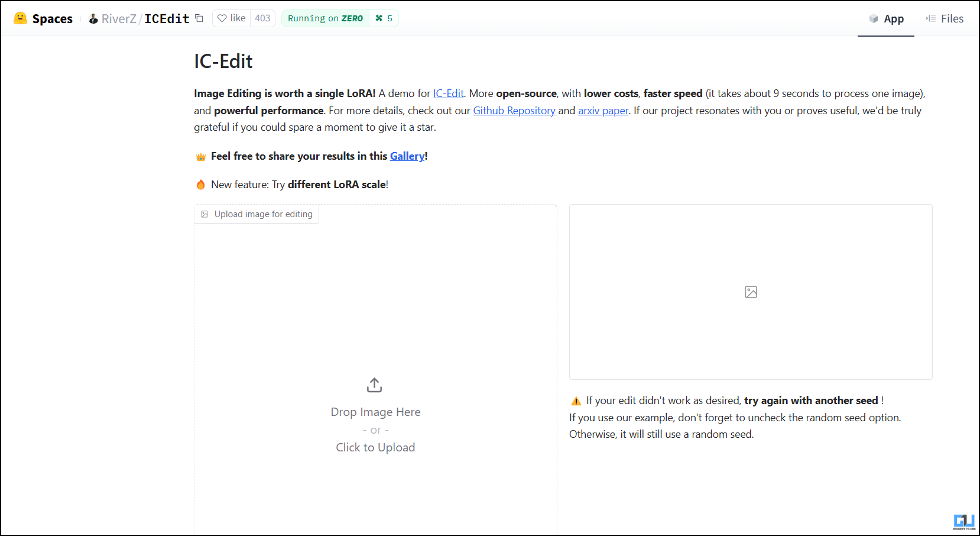Click to Upload an image
This screenshot has height=536, width=980.
pyautogui.click(x=375, y=447)
